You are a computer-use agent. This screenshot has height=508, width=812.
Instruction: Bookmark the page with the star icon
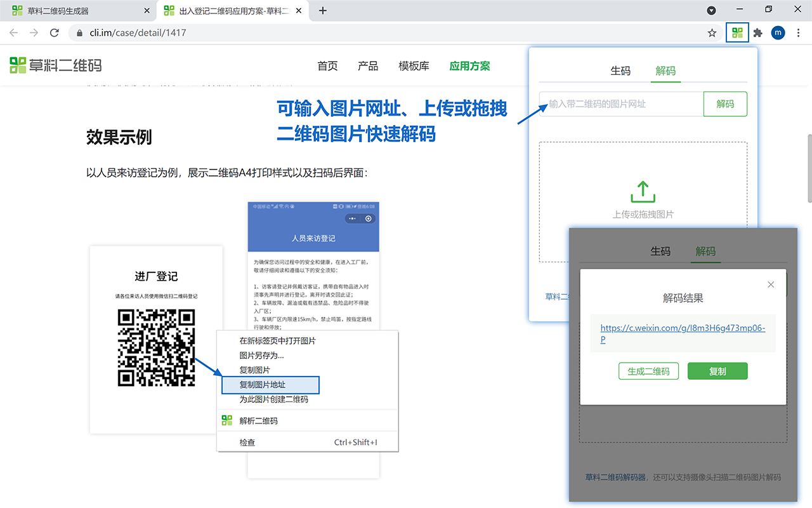[711, 32]
